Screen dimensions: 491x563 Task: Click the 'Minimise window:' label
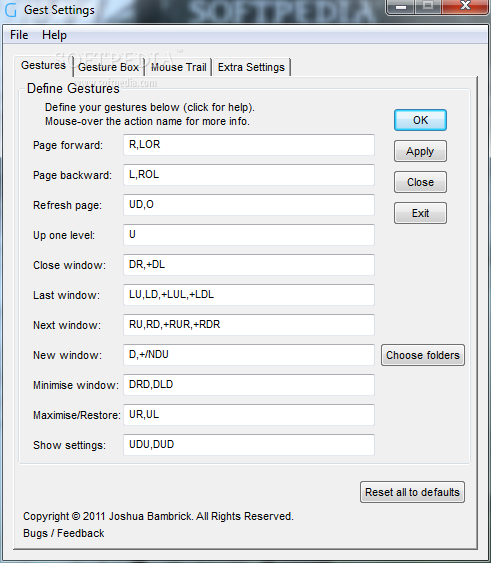76,385
